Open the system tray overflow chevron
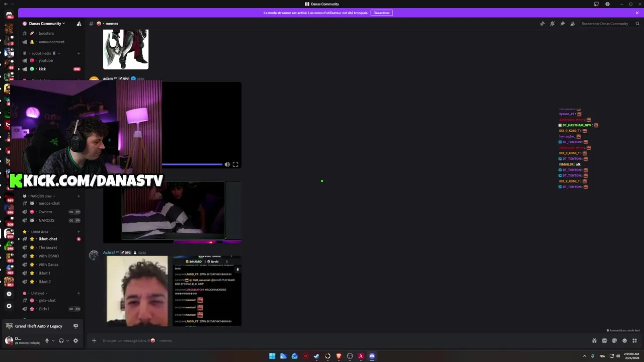The height and width of the screenshot is (362, 644). 584,356
